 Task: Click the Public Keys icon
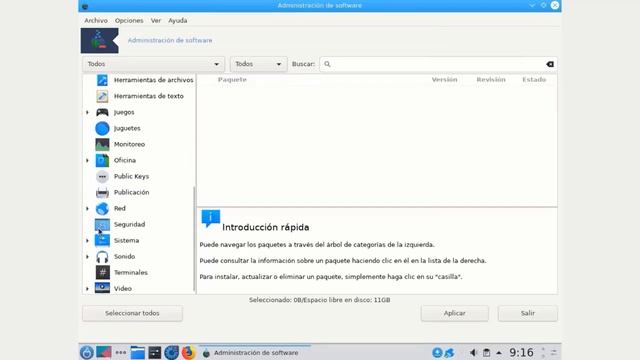102,176
